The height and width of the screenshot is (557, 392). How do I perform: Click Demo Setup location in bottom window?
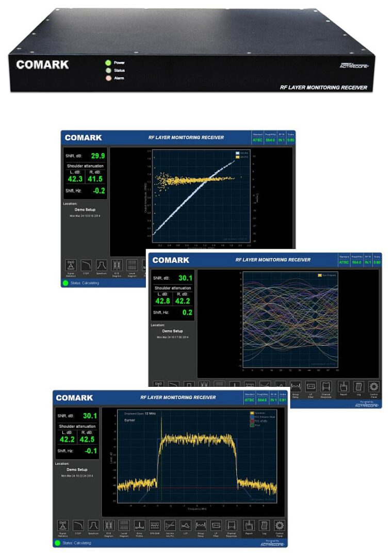(77, 470)
